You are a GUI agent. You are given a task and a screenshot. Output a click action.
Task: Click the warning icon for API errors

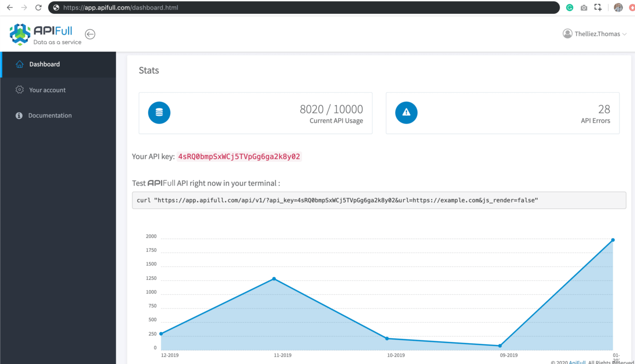pyautogui.click(x=406, y=113)
